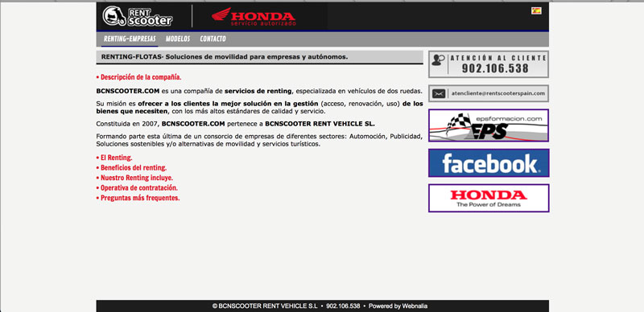
Task: Select the Spanish flag language icon
Action: pyautogui.click(x=536, y=10)
